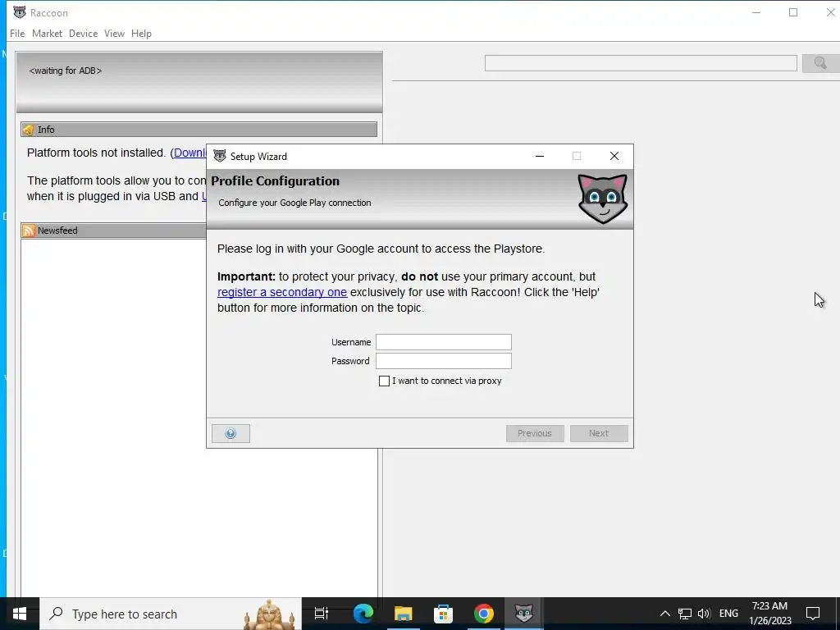Click the Previous button in Setup Wizard
The width and height of the screenshot is (840, 630).
click(535, 433)
